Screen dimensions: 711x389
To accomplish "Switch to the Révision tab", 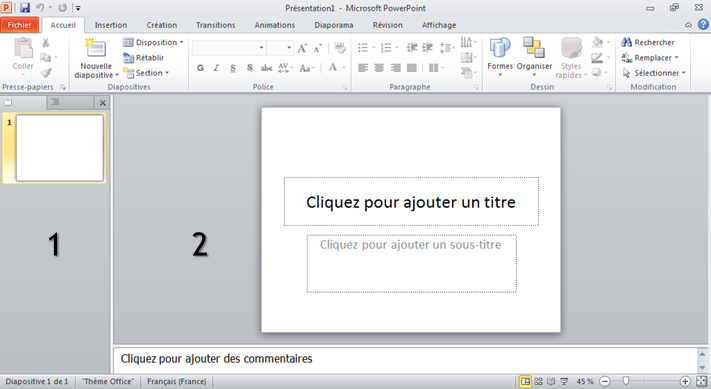I will (x=388, y=25).
